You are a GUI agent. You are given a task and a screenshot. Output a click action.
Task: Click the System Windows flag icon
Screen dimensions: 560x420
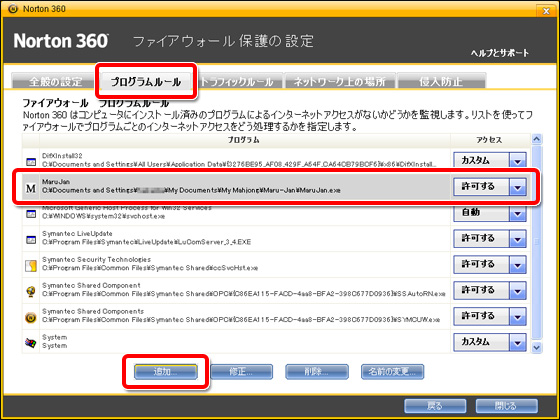click(31, 343)
